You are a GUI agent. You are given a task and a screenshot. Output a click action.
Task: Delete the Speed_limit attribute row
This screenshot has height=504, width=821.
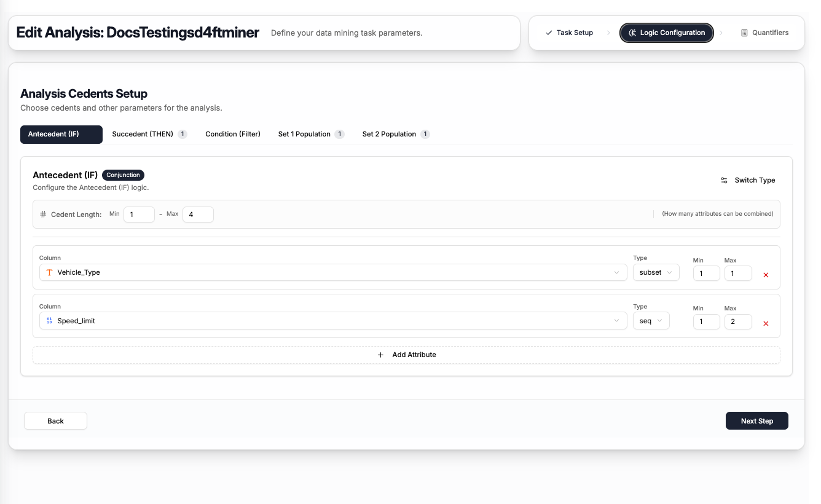point(766,323)
